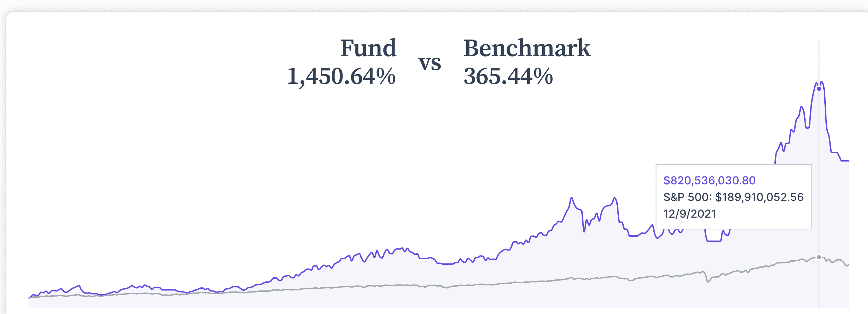The image size is (868, 314).
Task: Click the right end of the gray benchmark line
Action: pos(848,265)
